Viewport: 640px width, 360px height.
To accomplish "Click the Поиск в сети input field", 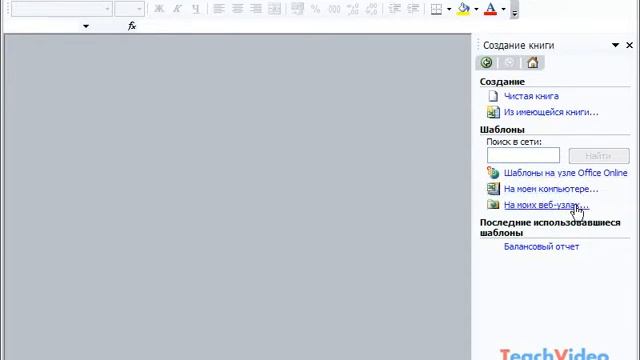I will [x=523, y=155].
